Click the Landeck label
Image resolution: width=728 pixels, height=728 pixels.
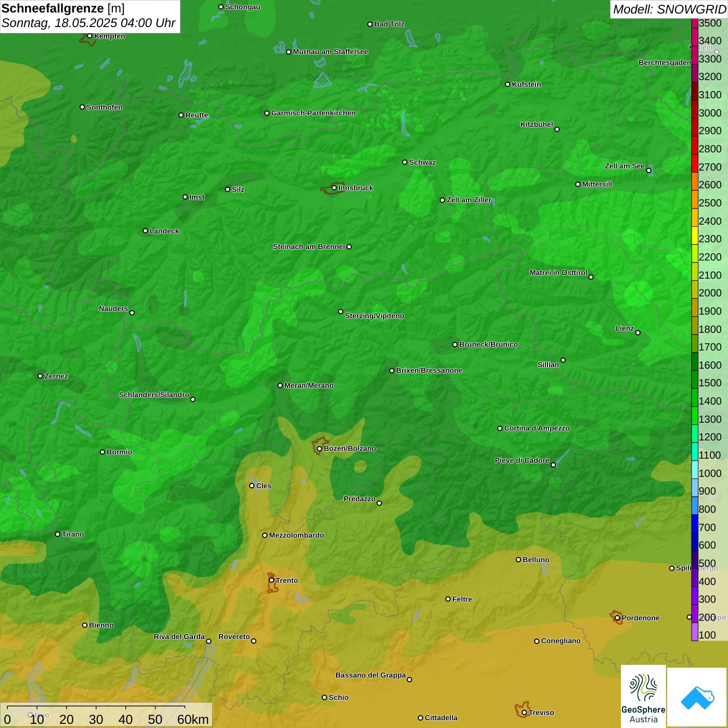coord(164,231)
